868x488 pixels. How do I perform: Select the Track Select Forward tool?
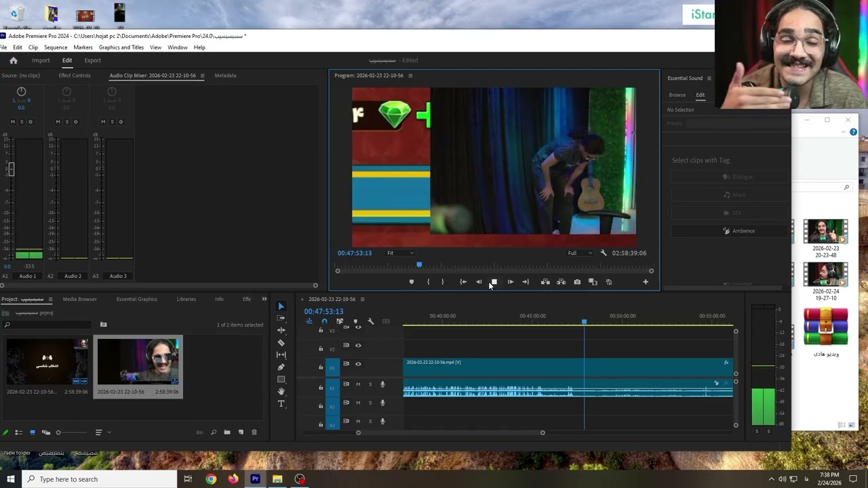281,319
